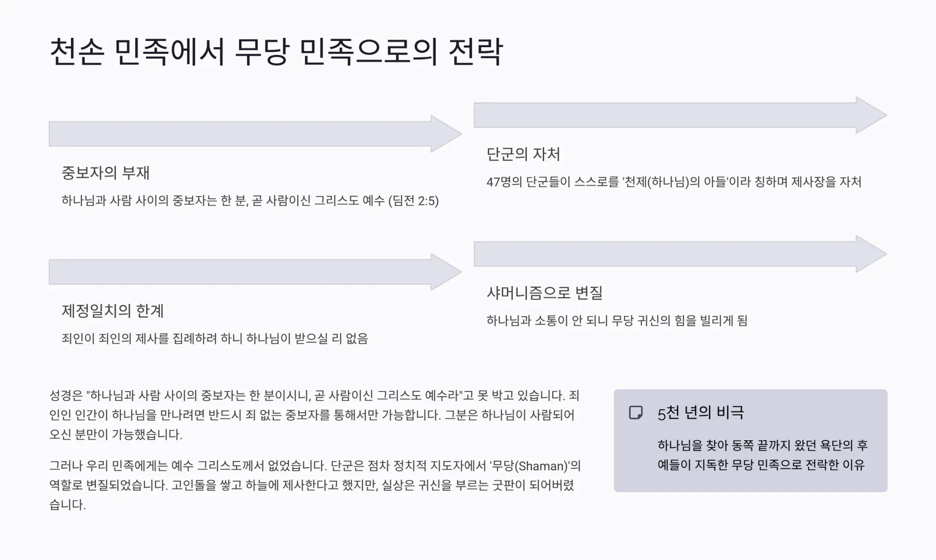Viewport: 936px width, 560px height.
Task: Click the paragraph beginning with 그러나 우리 민족에게는
Action: [314, 485]
